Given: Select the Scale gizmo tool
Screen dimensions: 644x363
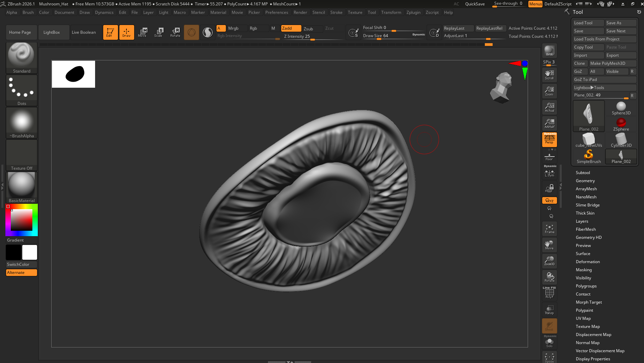Looking at the screenshot, I should coord(158,32).
